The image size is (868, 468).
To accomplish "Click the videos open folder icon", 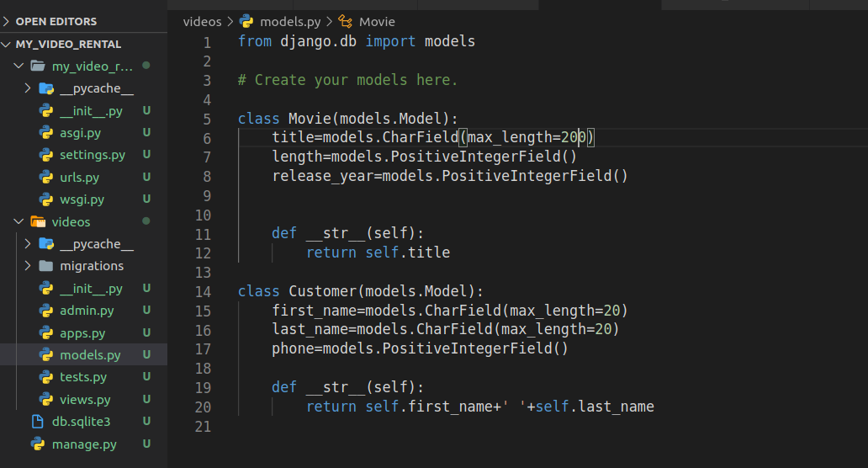I will pyautogui.click(x=38, y=221).
